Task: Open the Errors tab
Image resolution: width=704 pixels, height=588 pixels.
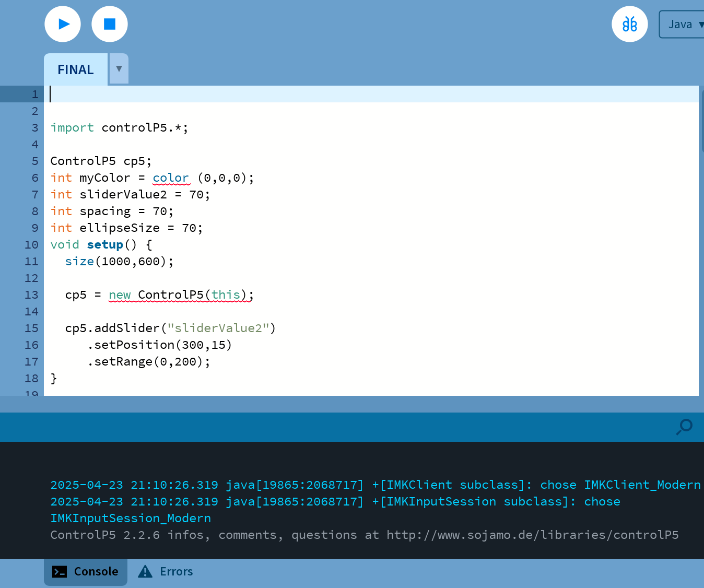Action: (x=166, y=572)
